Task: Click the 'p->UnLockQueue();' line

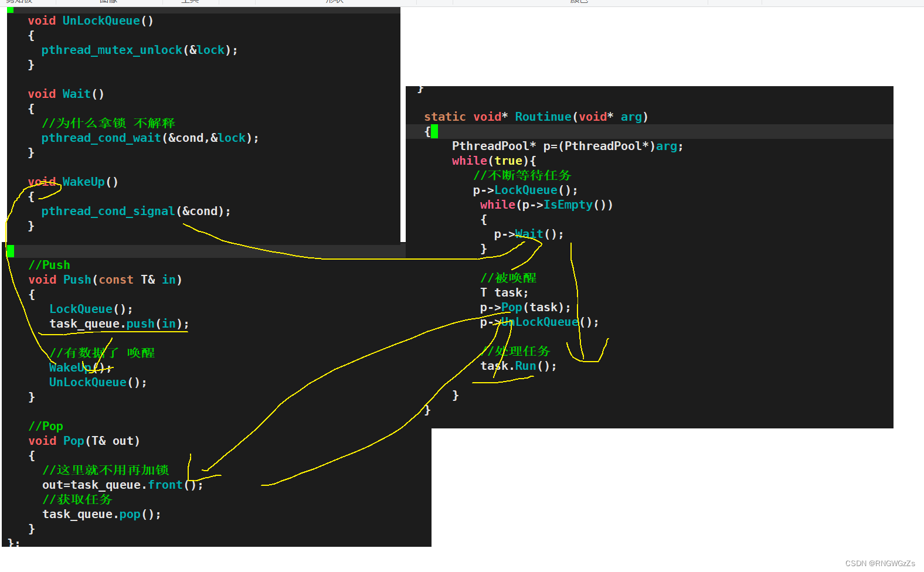Action: 539,322
